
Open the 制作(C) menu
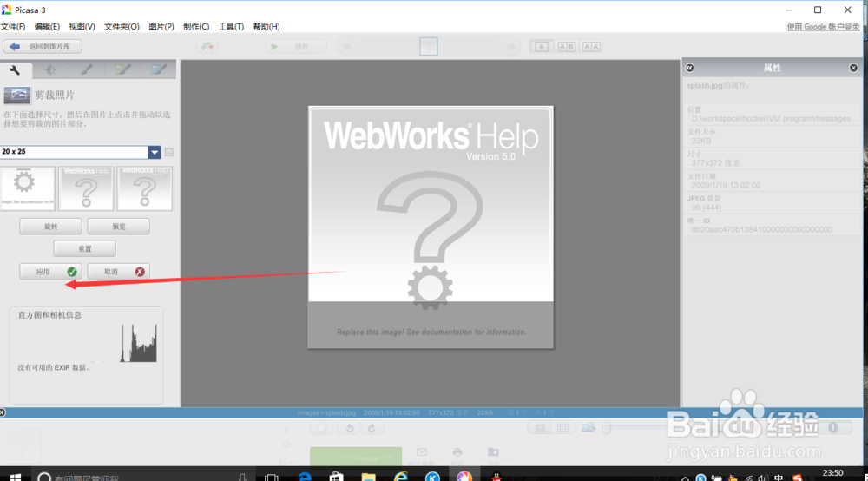point(196,27)
